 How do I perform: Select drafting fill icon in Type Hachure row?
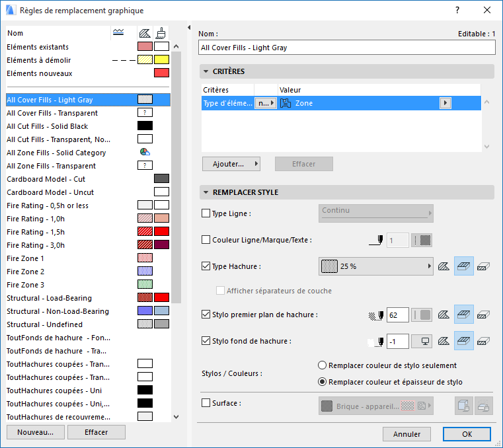point(483,266)
